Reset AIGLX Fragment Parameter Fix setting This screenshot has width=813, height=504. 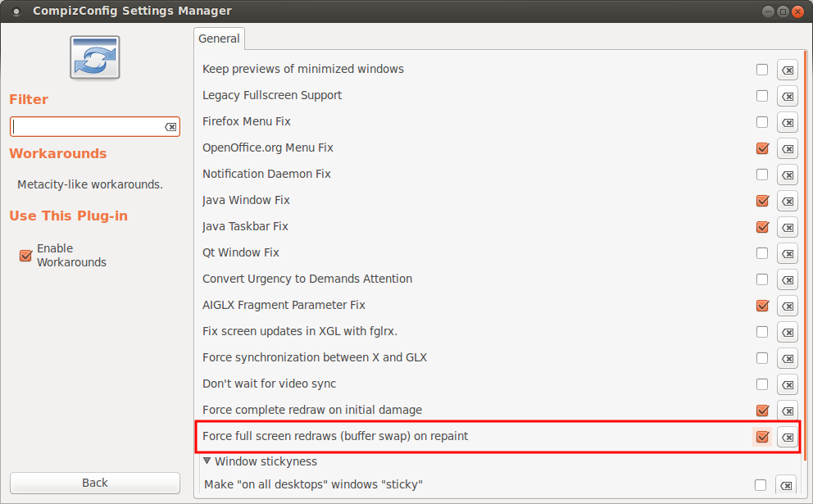pos(787,306)
